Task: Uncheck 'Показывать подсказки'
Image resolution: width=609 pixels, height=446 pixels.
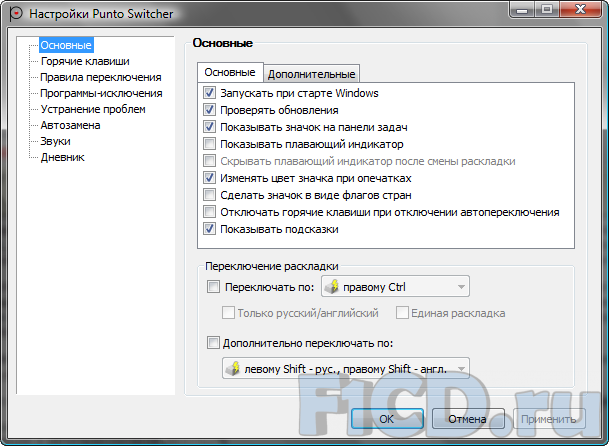Action: 209,229
